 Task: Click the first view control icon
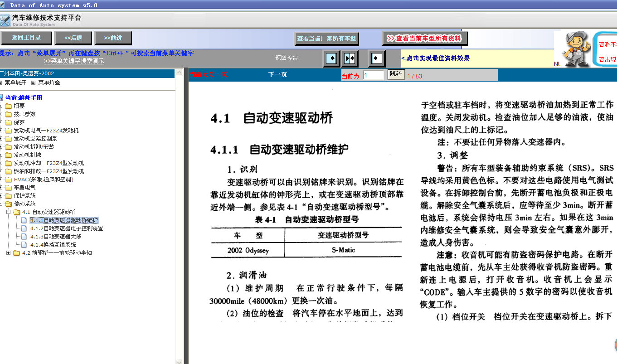[x=332, y=58]
